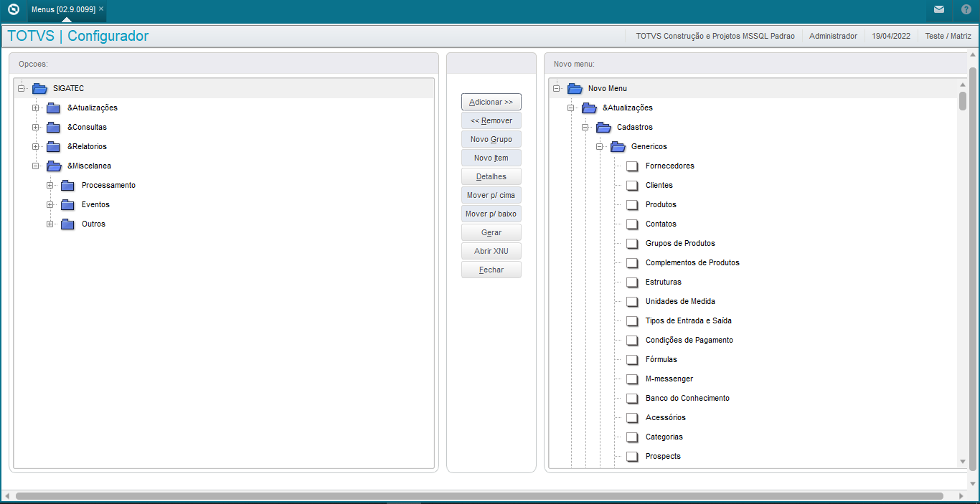Click the Novo Menu folder icon
Image resolution: width=980 pixels, height=504 pixels.
tap(575, 88)
